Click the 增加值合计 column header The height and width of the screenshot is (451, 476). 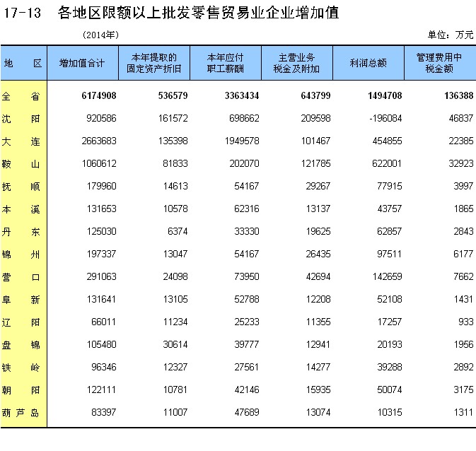click(82, 63)
